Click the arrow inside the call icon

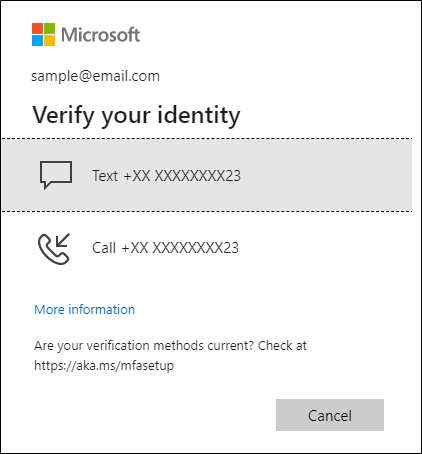[62, 240]
